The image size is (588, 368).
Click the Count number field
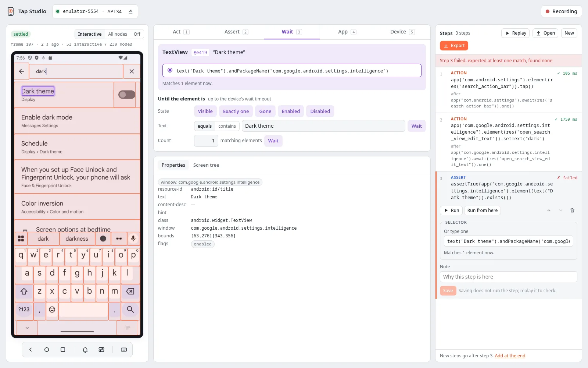coord(206,141)
